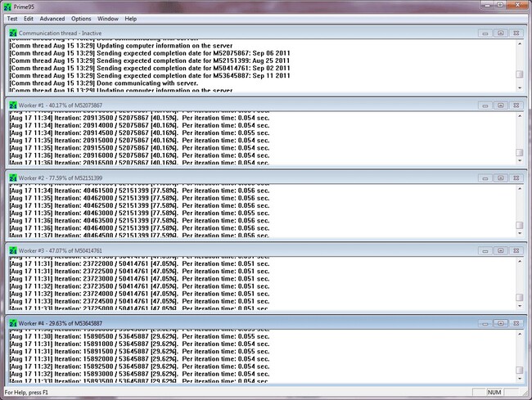532x400 pixels.
Task: Click 'For Help, press F1' status text
Action: 26,392
